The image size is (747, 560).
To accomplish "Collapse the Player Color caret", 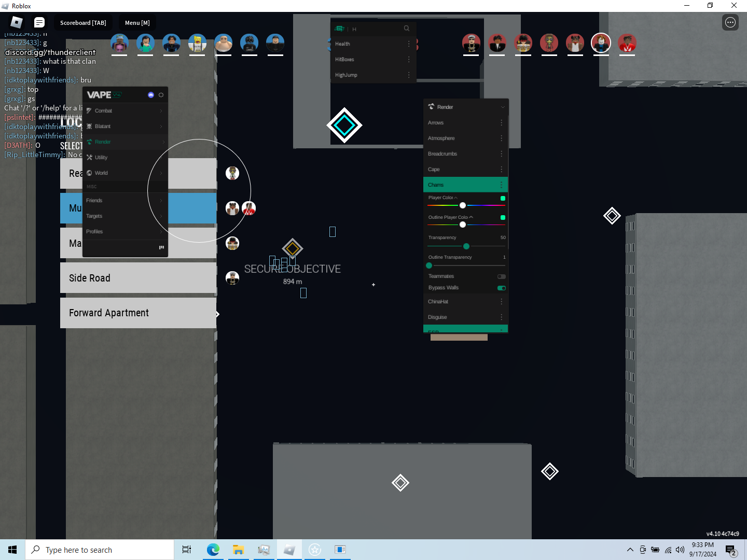I will pyautogui.click(x=456, y=198).
